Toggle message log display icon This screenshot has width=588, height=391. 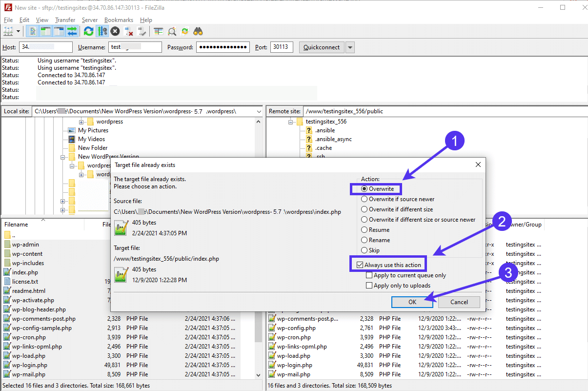tap(33, 32)
